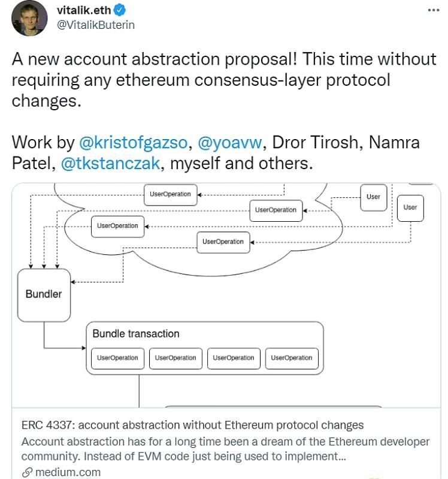Click the topmost UserOperation box in cloud
448x479 pixels.
pos(170,194)
